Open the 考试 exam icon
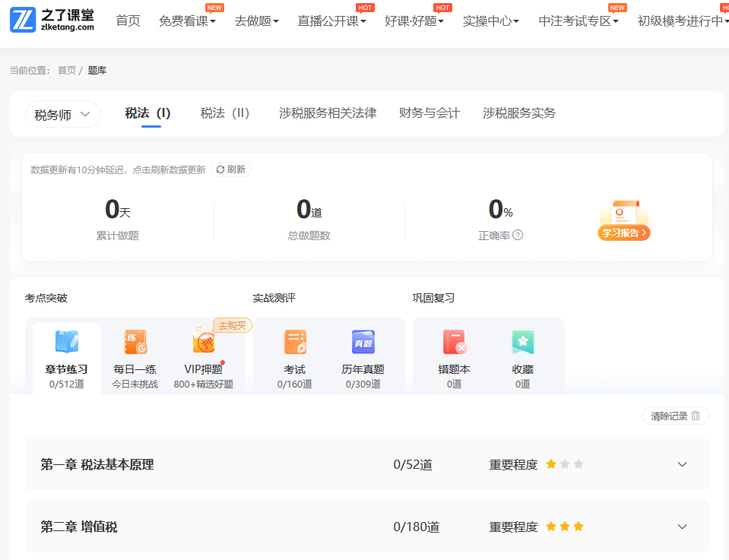 tap(295, 343)
